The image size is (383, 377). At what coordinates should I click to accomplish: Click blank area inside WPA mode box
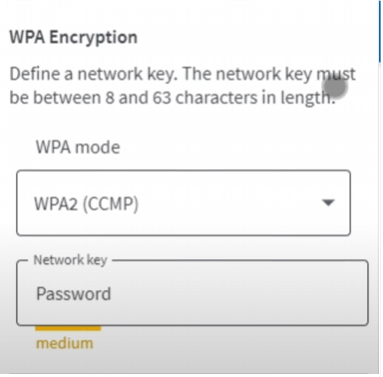[x=230, y=203]
